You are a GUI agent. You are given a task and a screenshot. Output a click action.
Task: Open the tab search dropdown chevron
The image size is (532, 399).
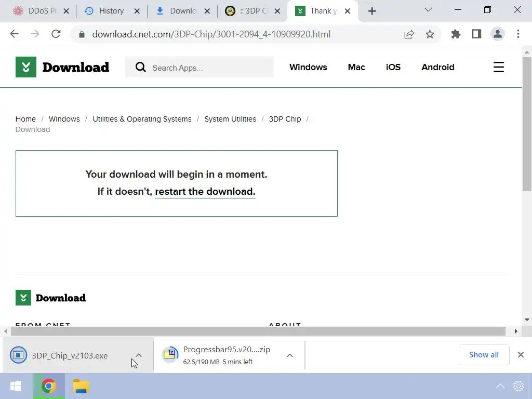428,10
